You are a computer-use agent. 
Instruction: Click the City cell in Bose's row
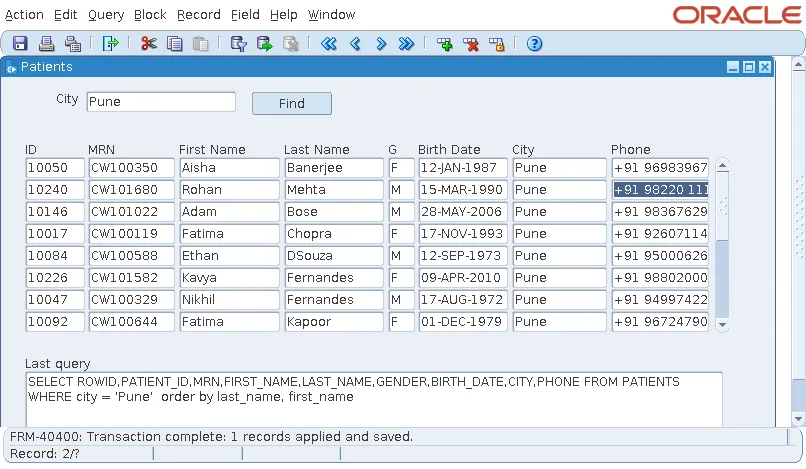coord(560,212)
